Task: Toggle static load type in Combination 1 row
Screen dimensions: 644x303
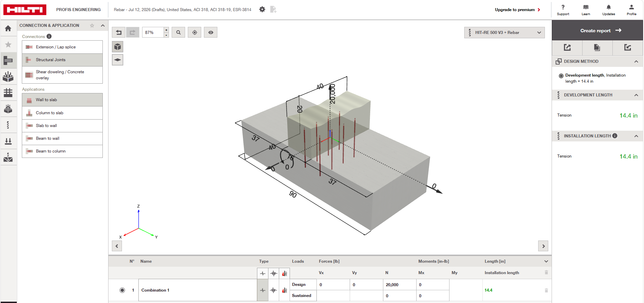Action: point(263,290)
